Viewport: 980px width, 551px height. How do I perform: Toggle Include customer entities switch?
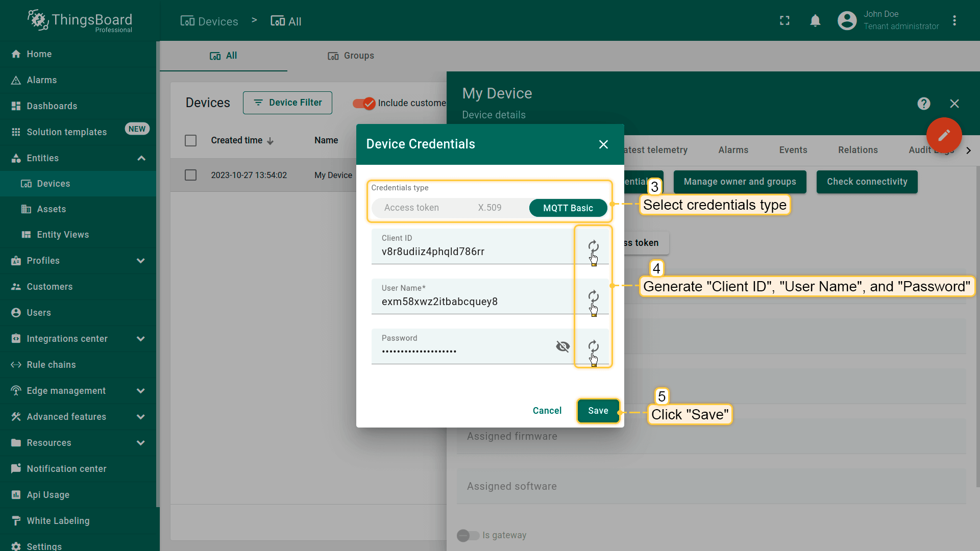pyautogui.click(x=364, y=103)
